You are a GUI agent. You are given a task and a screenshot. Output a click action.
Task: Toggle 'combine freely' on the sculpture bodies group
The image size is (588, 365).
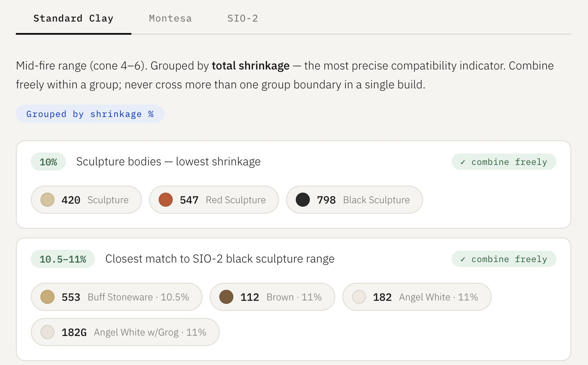coord(504,162)
